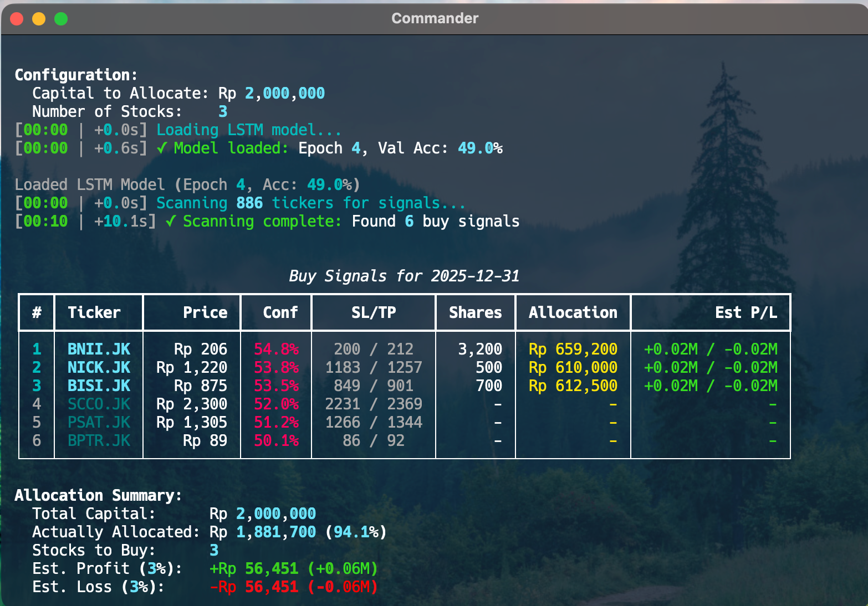Click the red close window button

click(x=17, y=19)
